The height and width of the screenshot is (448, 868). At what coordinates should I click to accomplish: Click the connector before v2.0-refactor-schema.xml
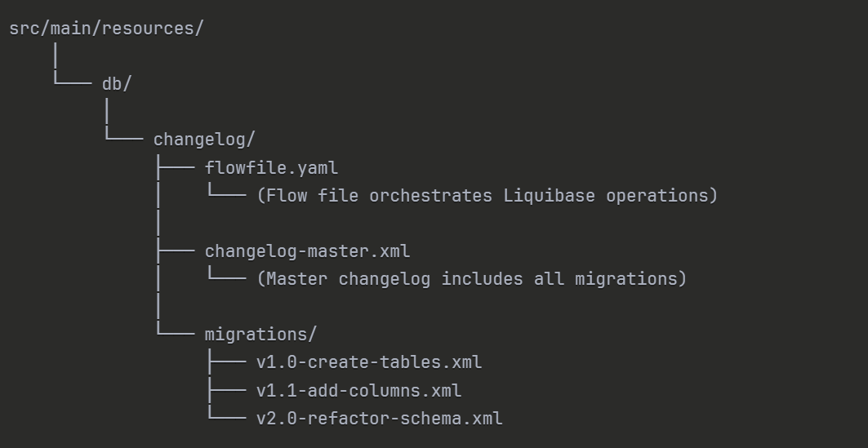pos(226,417)
